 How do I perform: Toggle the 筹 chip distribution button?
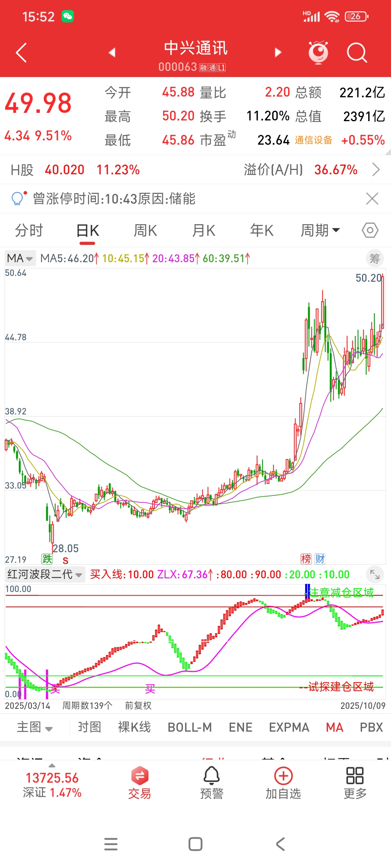[x=375, y=259]
